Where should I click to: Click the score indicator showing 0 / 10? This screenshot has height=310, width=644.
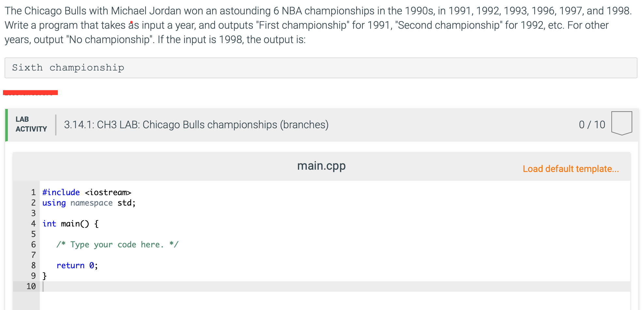[592, 124]
